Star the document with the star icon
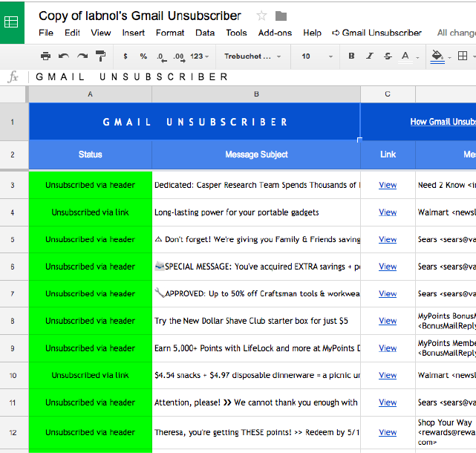 (x=261, y=16)
